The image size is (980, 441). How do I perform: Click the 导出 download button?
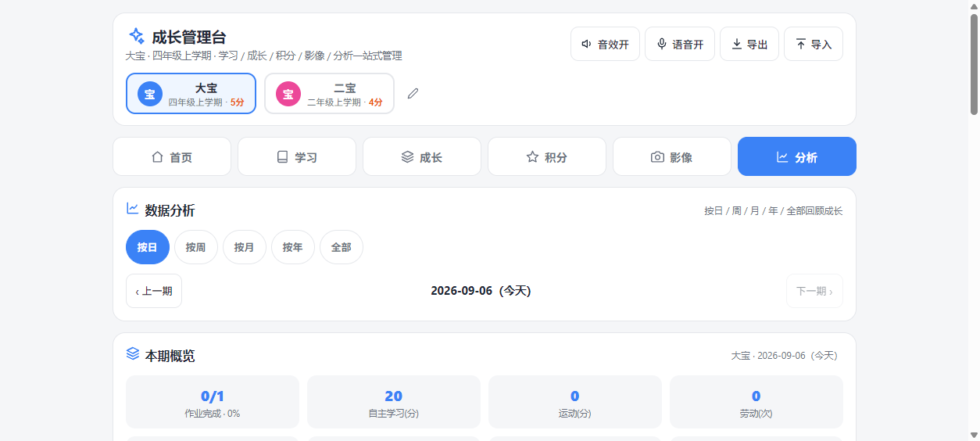pos(749,44)
